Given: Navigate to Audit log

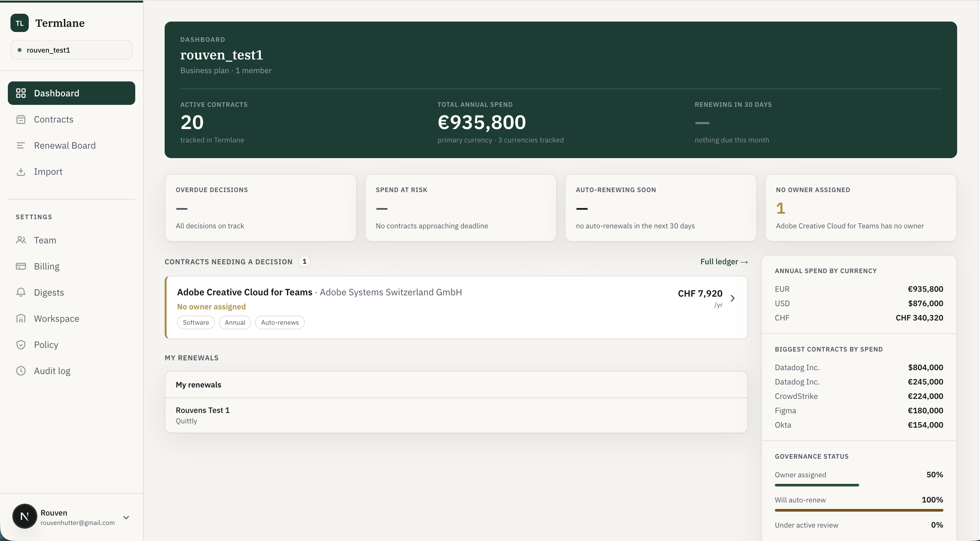Looking at the screenshot, I should click(x=72, y=370).
